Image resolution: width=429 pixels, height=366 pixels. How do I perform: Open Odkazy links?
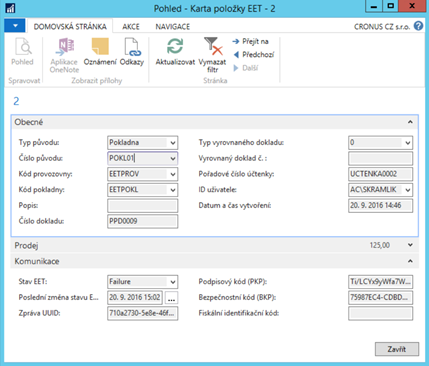tap(132, 52)
